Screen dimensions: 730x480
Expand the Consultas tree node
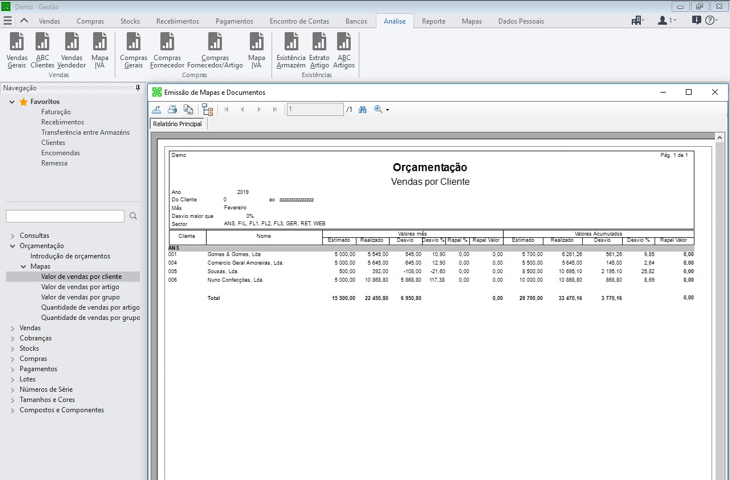click(13, 236)
